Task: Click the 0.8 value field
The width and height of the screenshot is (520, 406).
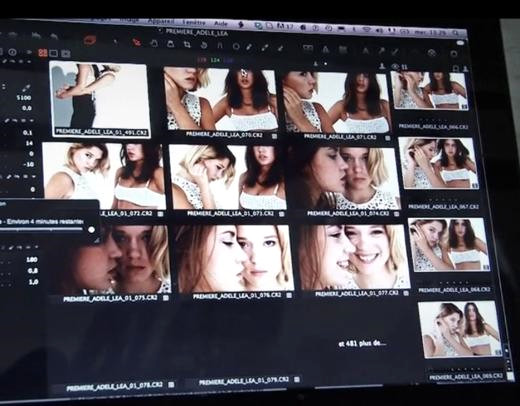Action: pos(33,271)
